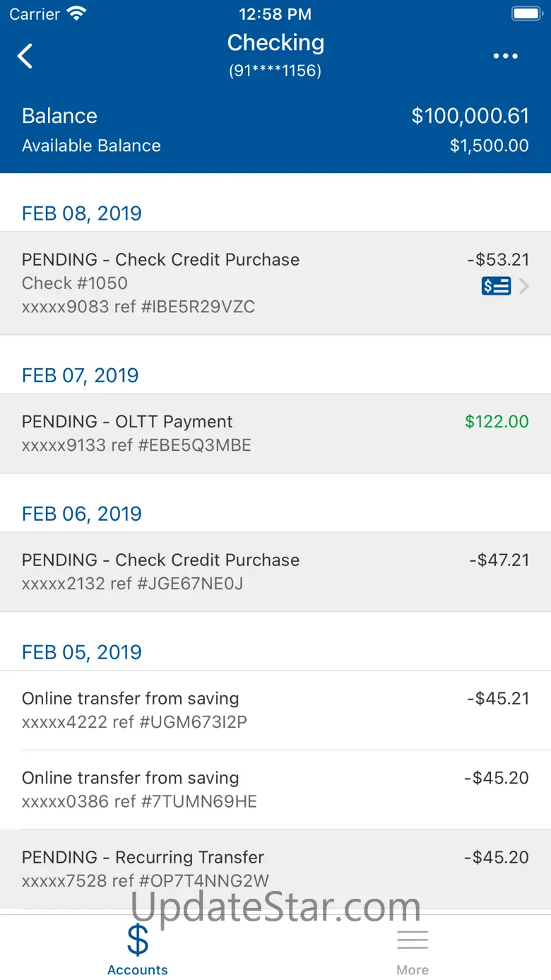Open the three-dot options menu
This screenshot has height=980, width=551.
point(505,57)
